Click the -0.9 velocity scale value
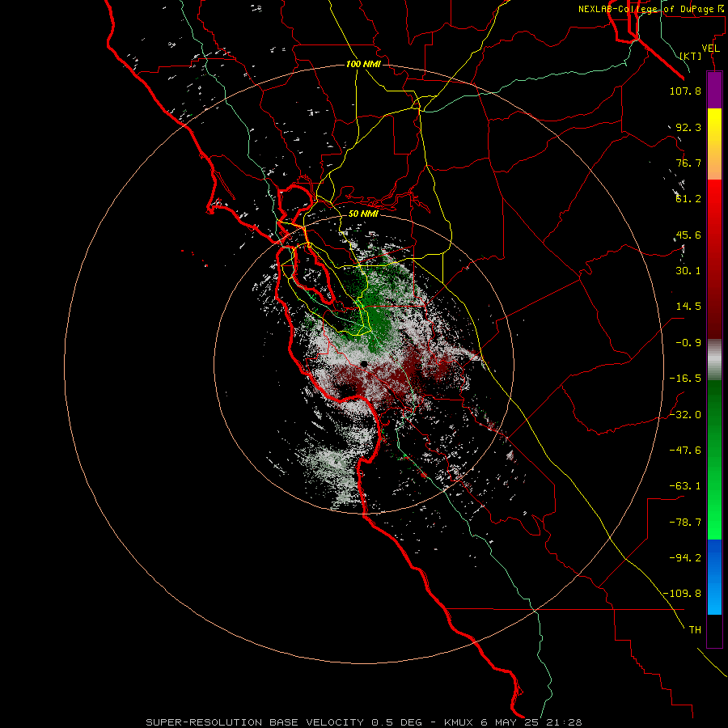The width and height of the screenshot is (728, 728). pos(688,343)
